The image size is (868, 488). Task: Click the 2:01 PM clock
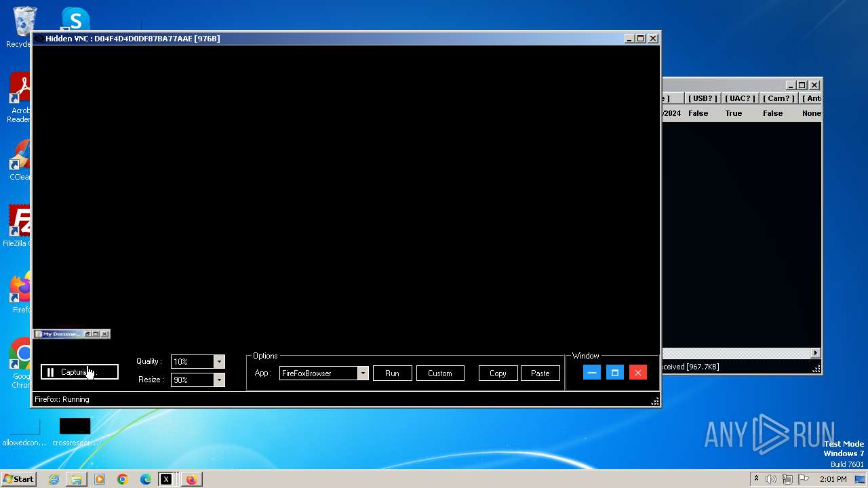click(x=833, y=479)
